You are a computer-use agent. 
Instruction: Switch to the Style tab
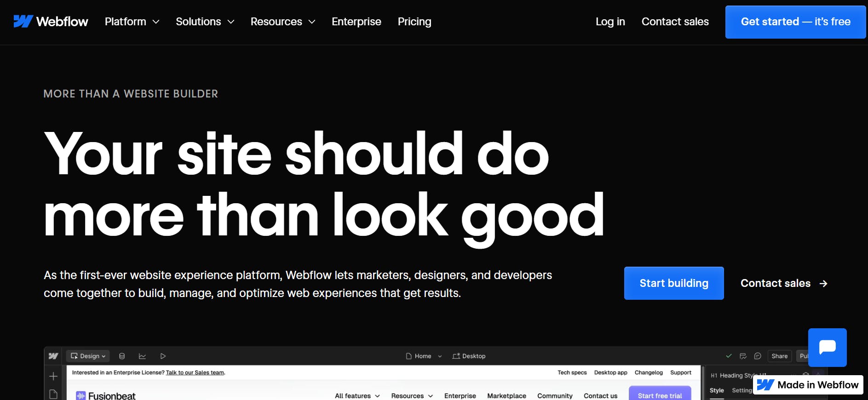717,390
